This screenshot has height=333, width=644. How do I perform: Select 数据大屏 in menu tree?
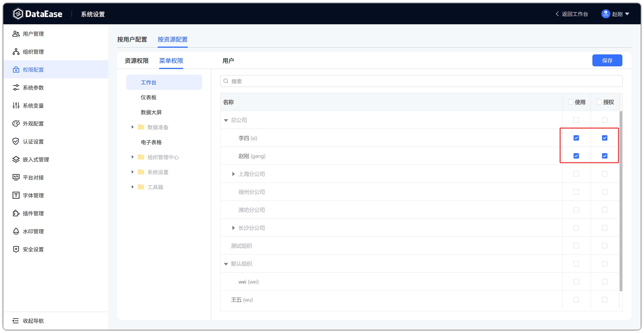point(151,112)
